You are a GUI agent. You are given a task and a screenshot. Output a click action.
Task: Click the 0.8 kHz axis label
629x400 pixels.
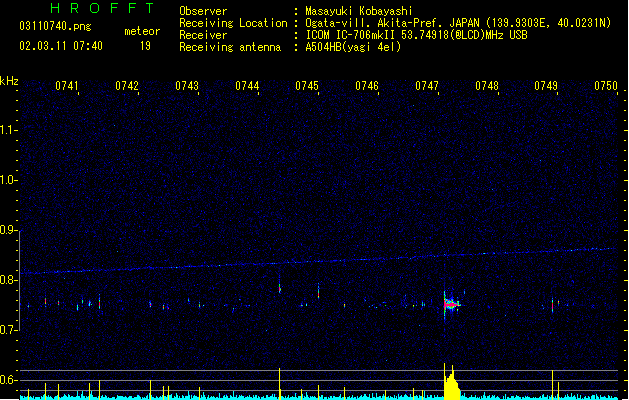(x=9, y=280)
